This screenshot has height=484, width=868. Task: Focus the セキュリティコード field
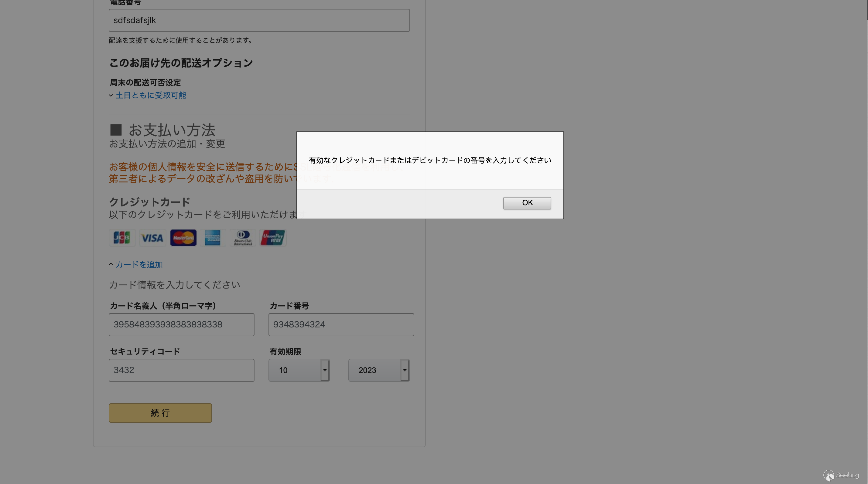181,370
